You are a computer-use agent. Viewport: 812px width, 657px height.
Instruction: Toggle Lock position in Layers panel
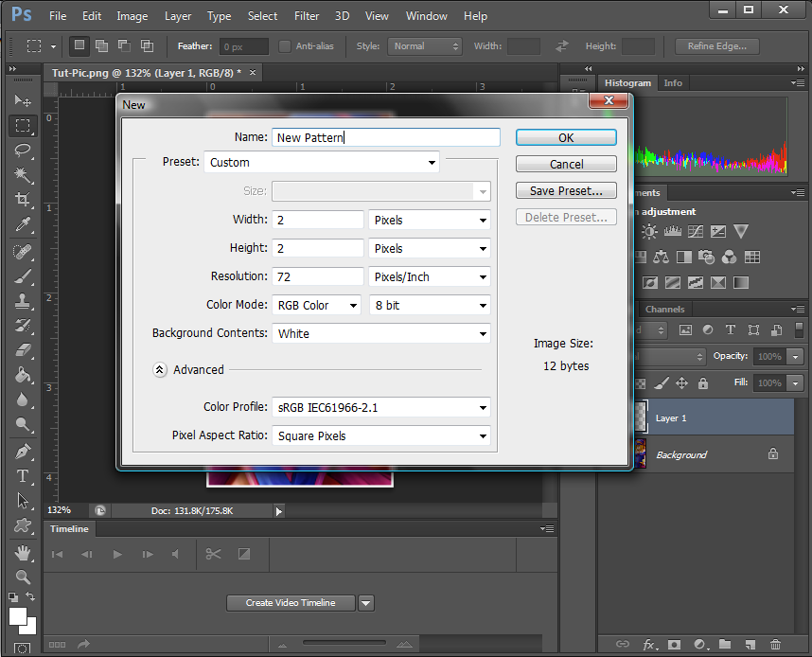[x=682, y=382]
